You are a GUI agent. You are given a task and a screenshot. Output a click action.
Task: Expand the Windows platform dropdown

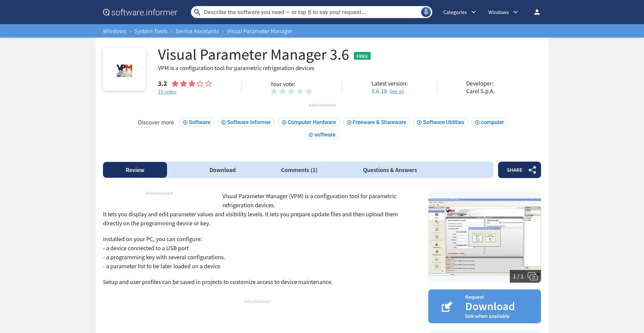(x=503, y=12)
